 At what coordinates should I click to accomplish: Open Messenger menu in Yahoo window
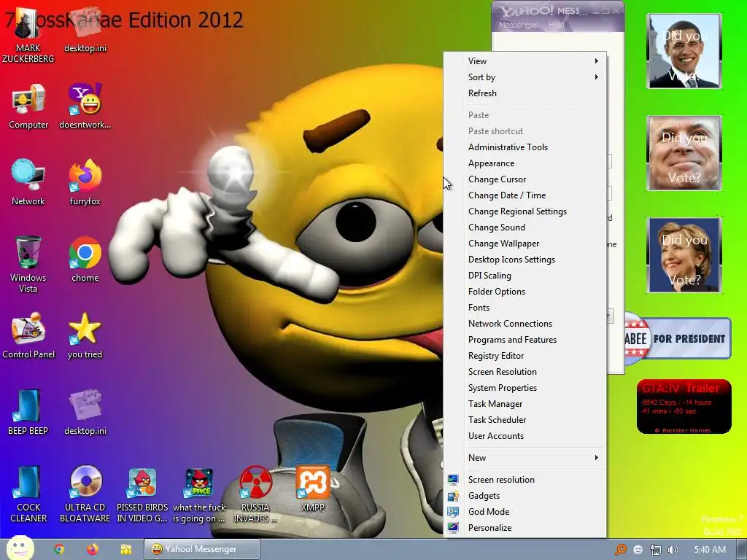point(517,25)
